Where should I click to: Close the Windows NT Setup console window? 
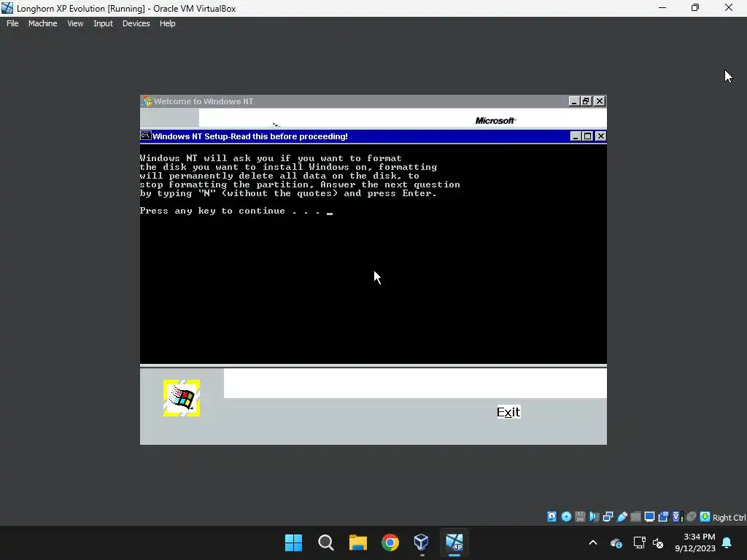tap(601, 136)
